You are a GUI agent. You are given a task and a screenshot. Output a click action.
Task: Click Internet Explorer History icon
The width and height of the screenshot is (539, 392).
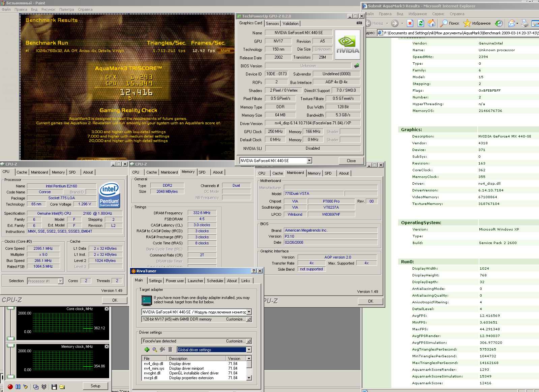click(499, 23)
